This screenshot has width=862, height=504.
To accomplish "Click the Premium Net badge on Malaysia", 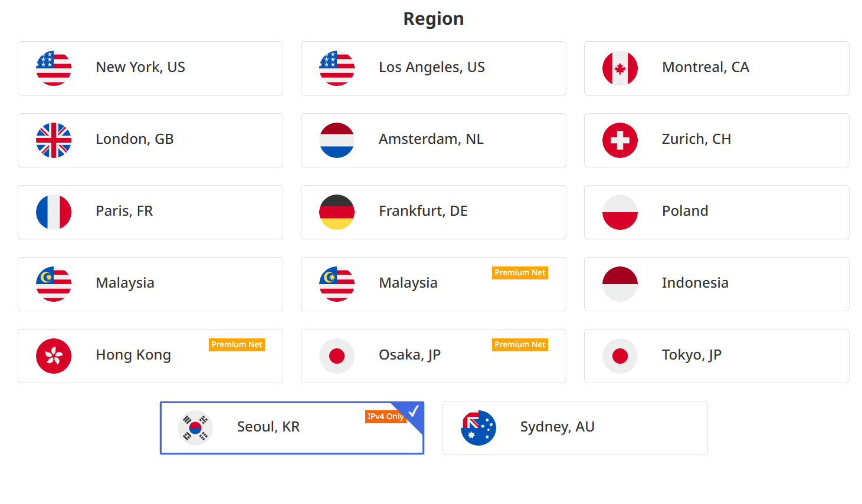I will pos(520,273).
